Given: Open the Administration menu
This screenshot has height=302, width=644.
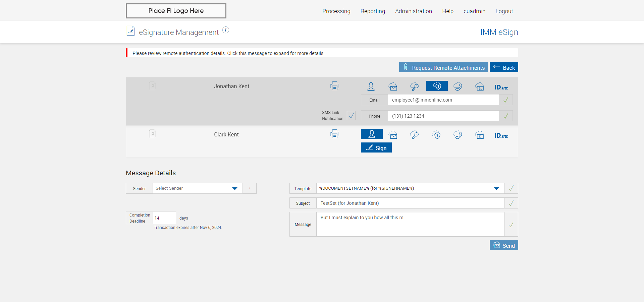Looking at the screenshot, I should click(x=414, y=11).
